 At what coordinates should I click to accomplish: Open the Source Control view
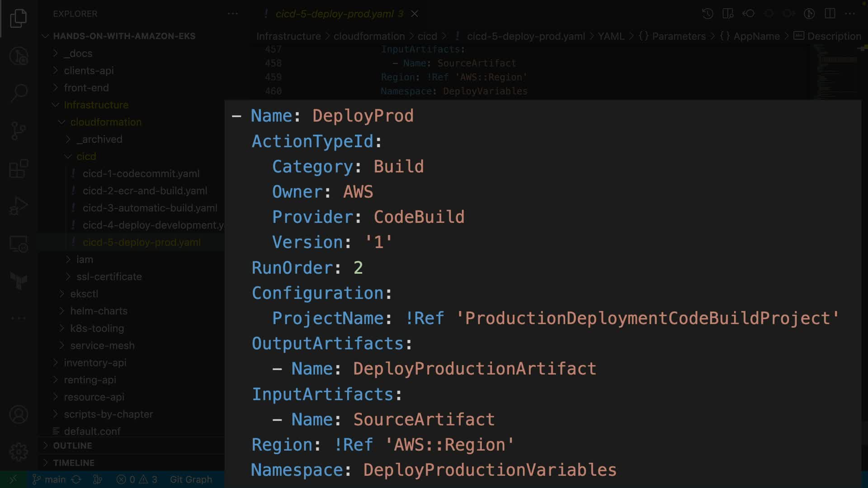[19, 131]
